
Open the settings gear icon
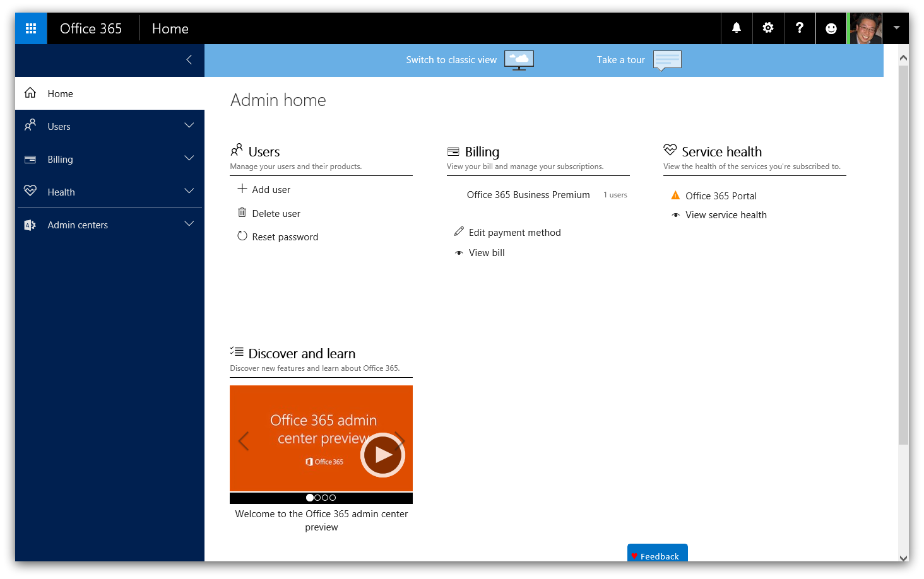(768, 28)
